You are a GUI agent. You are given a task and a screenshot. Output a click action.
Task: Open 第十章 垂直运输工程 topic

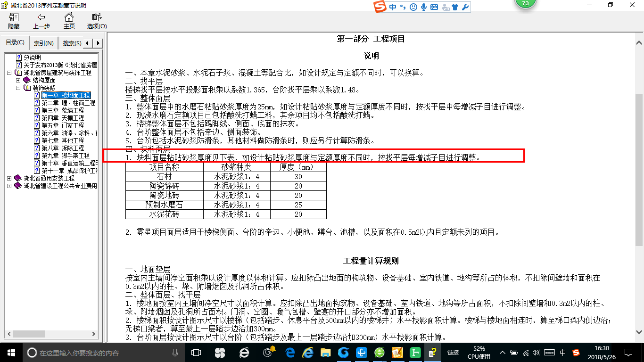(69, 163)
